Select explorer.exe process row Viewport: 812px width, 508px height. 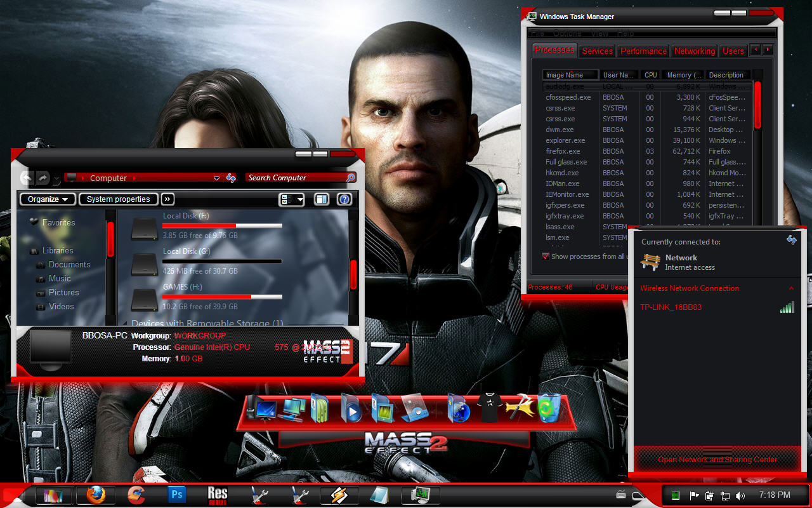coord(647,140)
